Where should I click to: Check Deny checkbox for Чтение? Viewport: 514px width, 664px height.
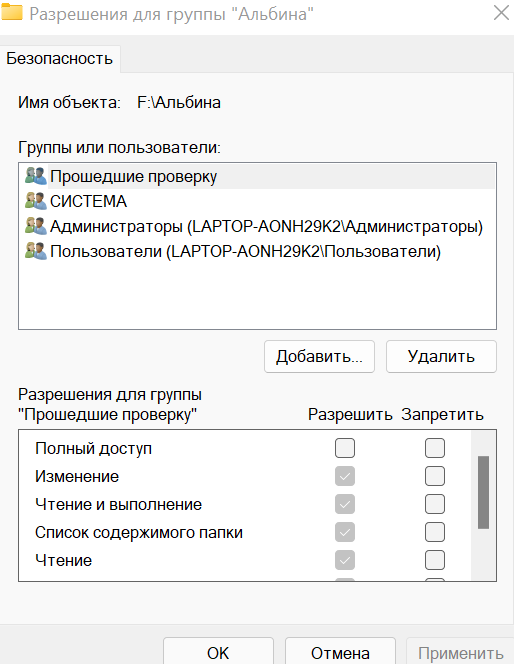(x=435, y=560)
